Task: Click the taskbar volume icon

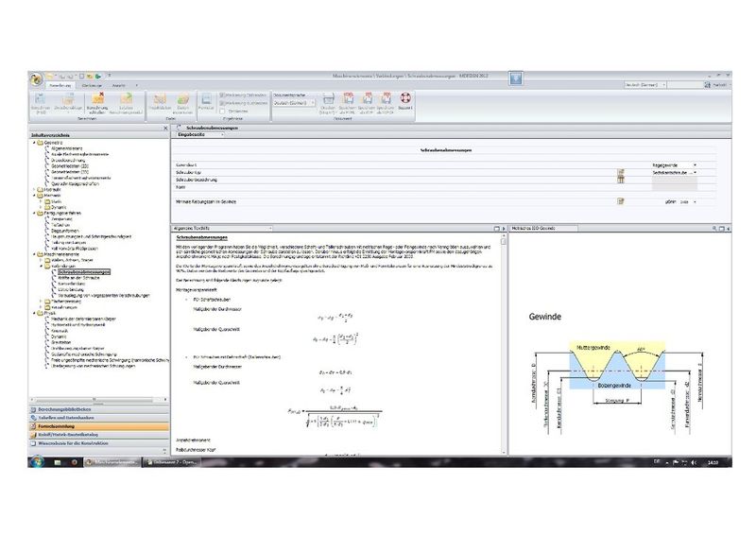Action: 694,462
